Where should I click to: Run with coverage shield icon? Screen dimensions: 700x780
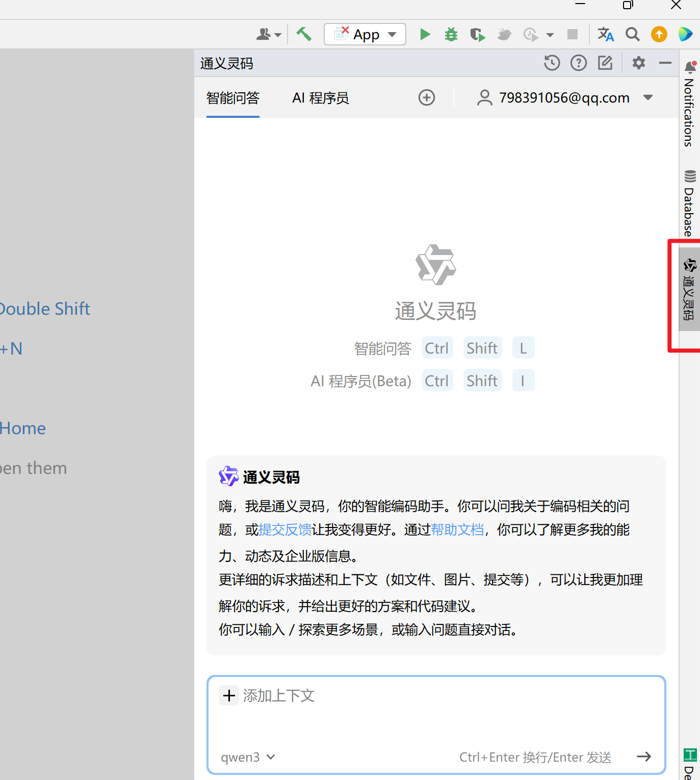pyautogui.click(x=477, y=34)
